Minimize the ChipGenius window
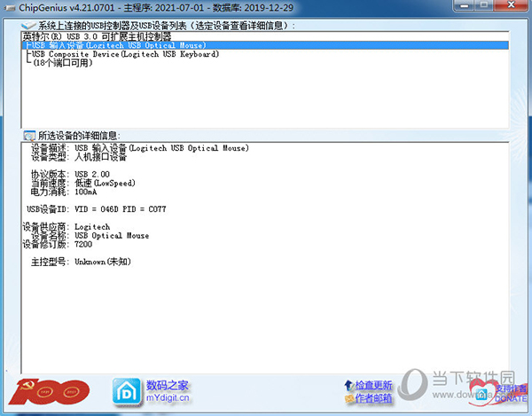Screen dimensions: 532x416 [465, 5]
